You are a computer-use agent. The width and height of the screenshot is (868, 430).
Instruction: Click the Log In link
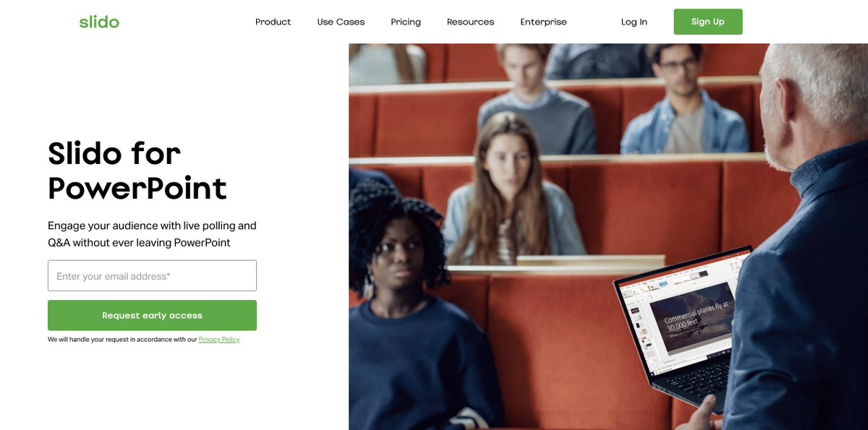pos(634,22)
